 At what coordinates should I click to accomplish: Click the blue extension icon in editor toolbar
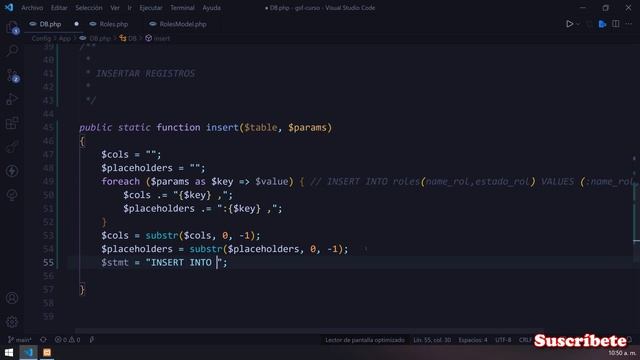click(x=602, y=24)
